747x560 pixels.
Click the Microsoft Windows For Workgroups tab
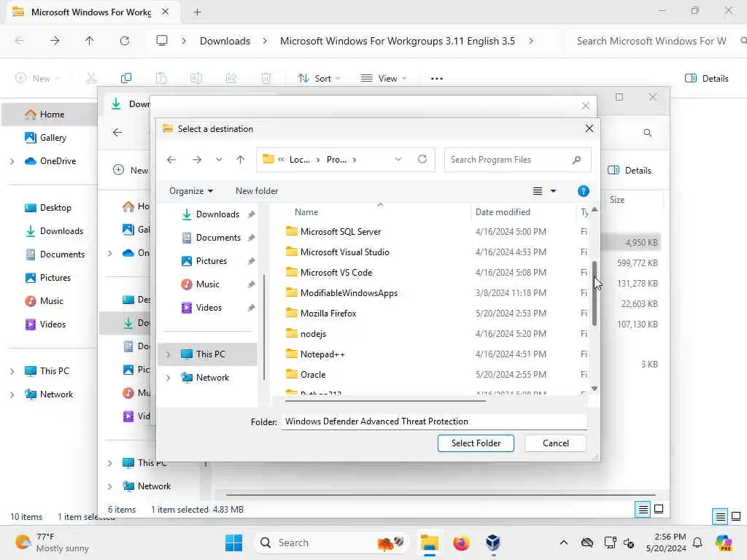pyautogui.click(x=90, y=12)
